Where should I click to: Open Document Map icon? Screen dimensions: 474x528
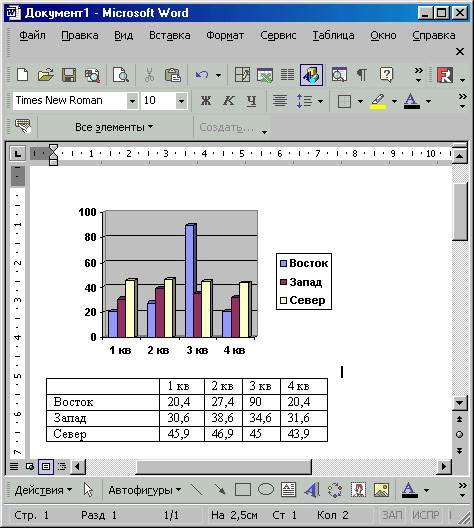(x=339, y=75)
